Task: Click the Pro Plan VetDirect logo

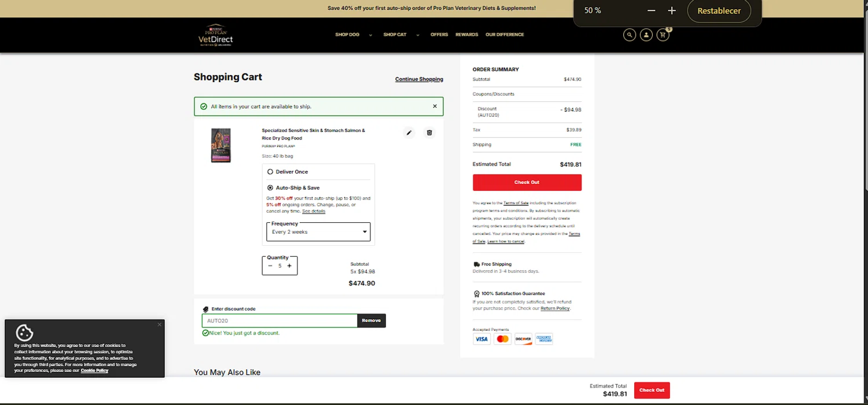Action: tap(215, 35)
